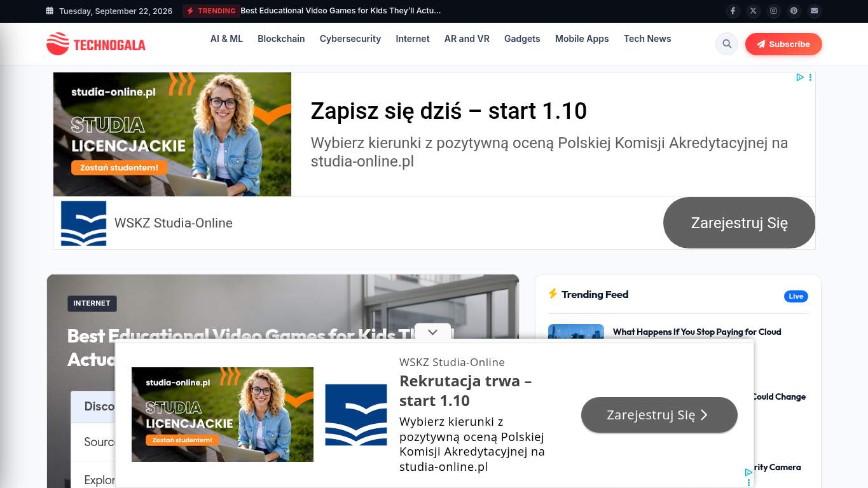Click the 'WSKZ Studia-Online' text in top banner
This screenshot has height=488, width=868.
(174, 223)
